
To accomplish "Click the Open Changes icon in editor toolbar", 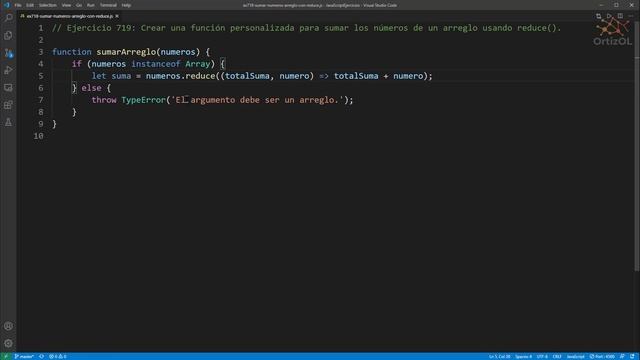I will (598, 16).
